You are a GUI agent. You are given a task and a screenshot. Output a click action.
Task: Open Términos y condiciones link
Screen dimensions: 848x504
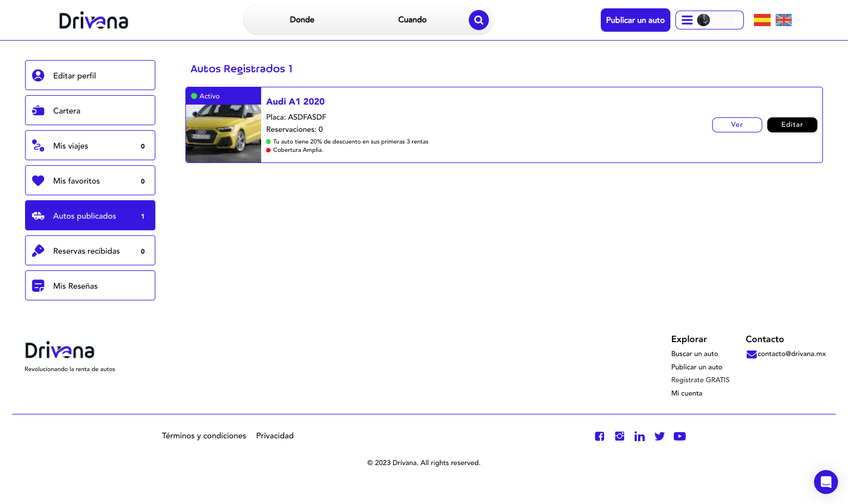point(204,436)
